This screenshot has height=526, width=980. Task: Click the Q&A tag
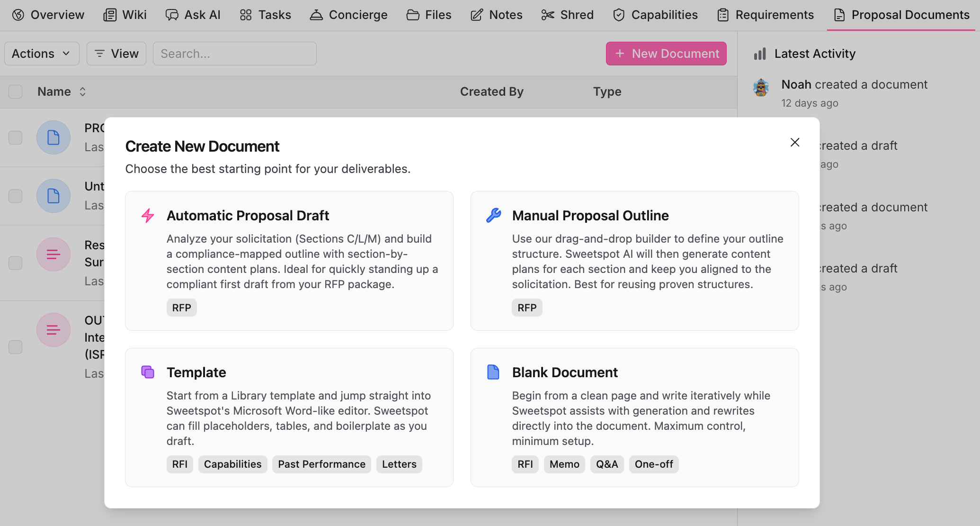pyautogui.click(x=607, y=464)
